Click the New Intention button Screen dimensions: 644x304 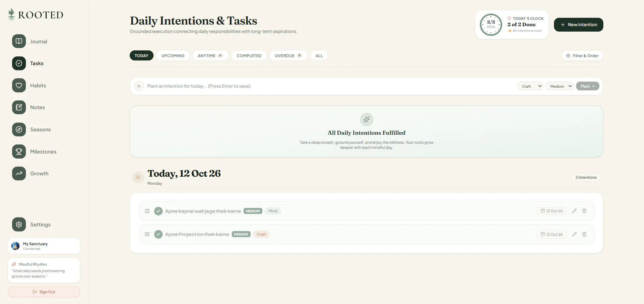(x=578, y=25)
